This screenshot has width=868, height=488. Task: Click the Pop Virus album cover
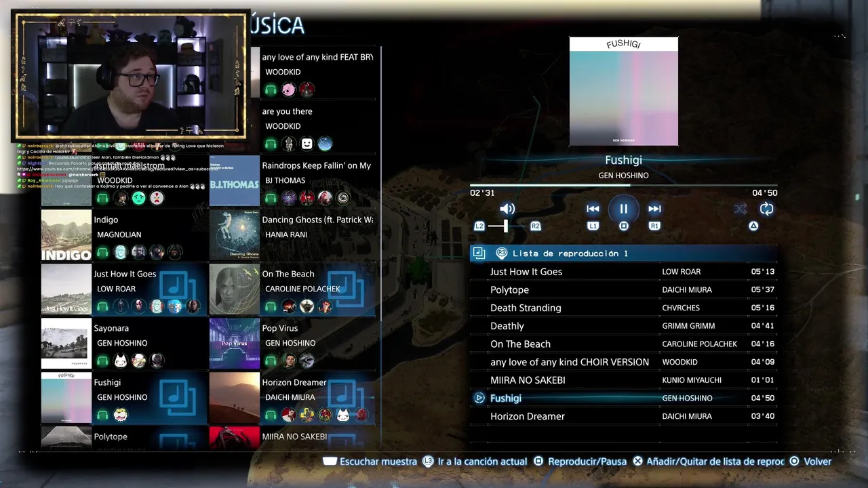[x=235, y=344]
